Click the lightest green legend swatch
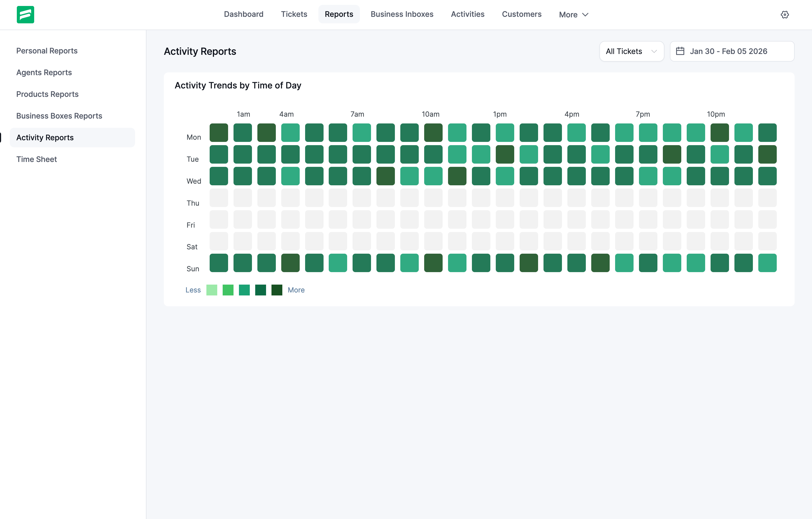812x519 pixels. click(x=212, y=290)
